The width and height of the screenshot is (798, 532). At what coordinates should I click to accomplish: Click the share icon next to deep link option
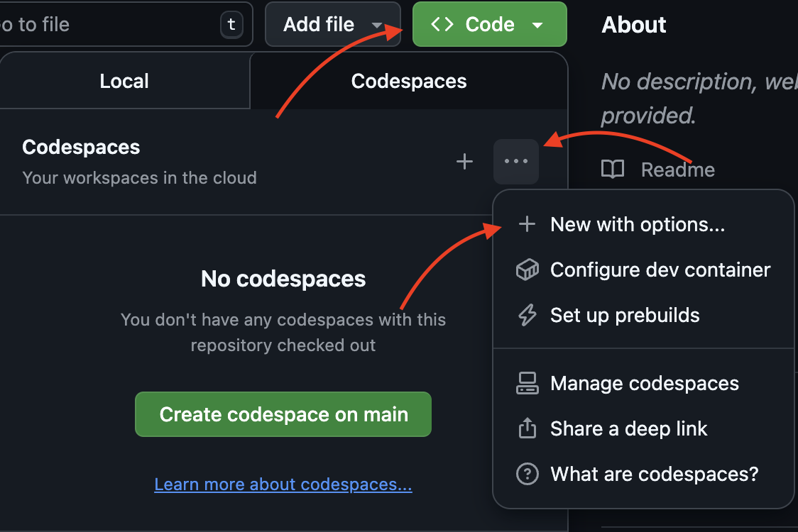(527, 428)
